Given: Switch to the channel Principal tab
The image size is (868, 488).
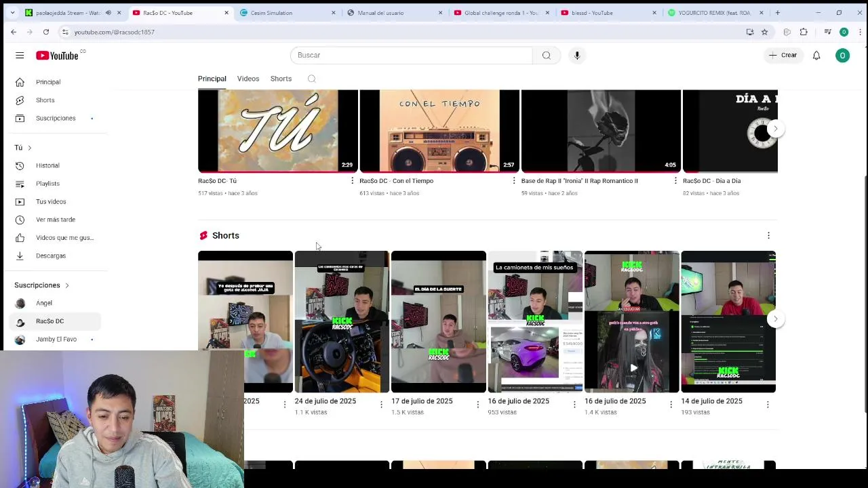Looking at the screenshot, I should point(212,79).
